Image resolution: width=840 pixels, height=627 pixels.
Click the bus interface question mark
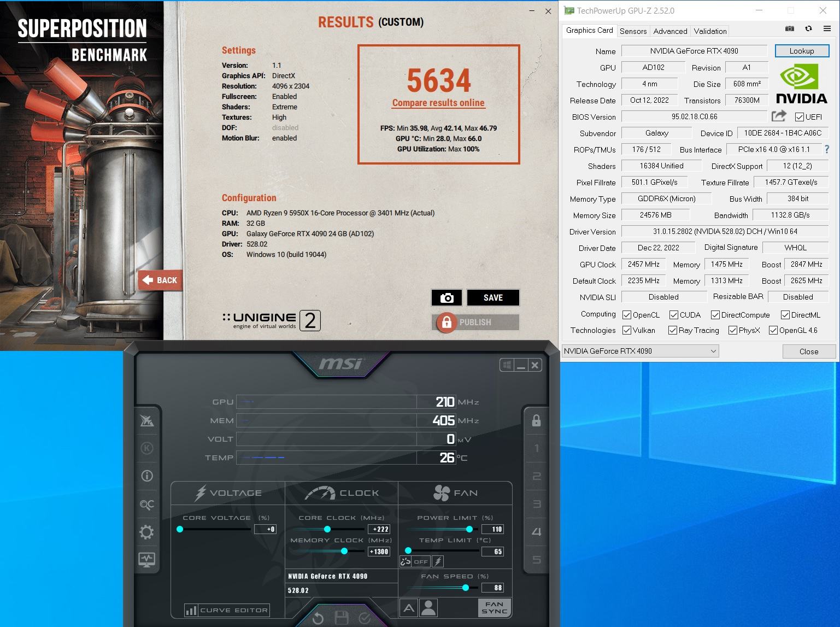pyautogui.click(x=826, y=149)
